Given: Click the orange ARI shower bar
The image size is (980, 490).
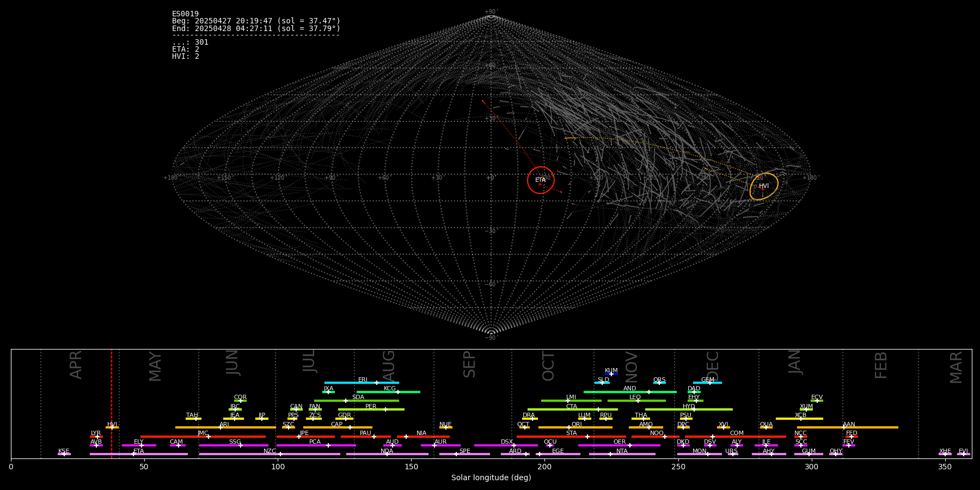Looking at the screenshot, I should pos(225,427).
